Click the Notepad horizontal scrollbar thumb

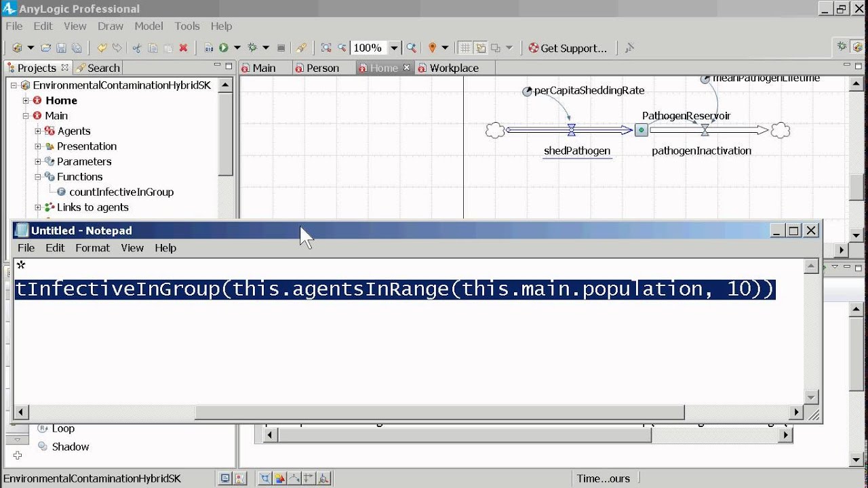tap(439, 412)
